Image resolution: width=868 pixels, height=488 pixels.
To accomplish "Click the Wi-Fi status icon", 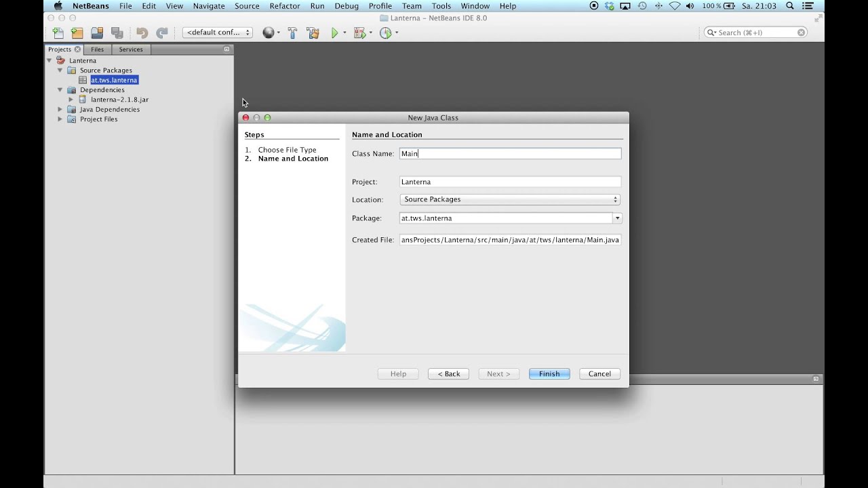I will tap(674, 6).
